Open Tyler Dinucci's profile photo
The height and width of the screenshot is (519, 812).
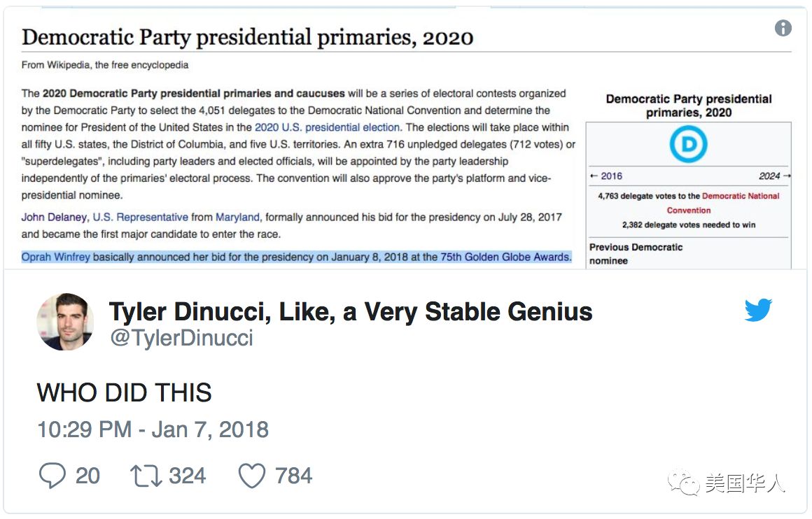point(64,322)
